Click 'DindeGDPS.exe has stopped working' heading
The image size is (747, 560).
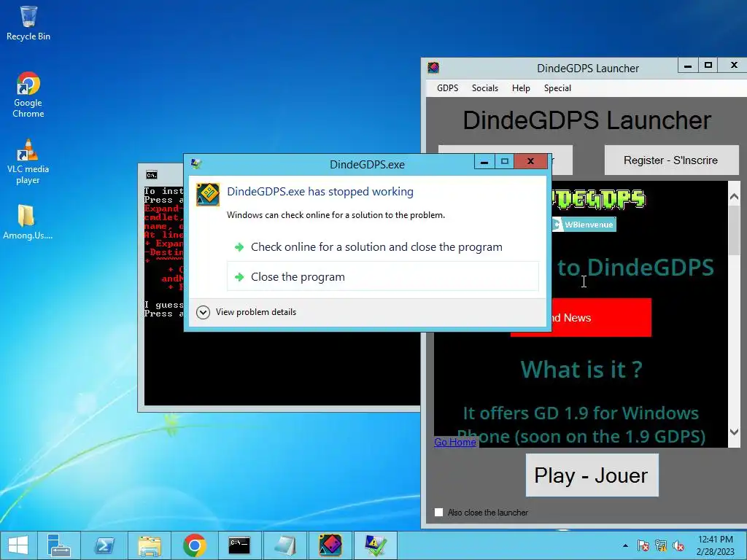pos(320,192)
